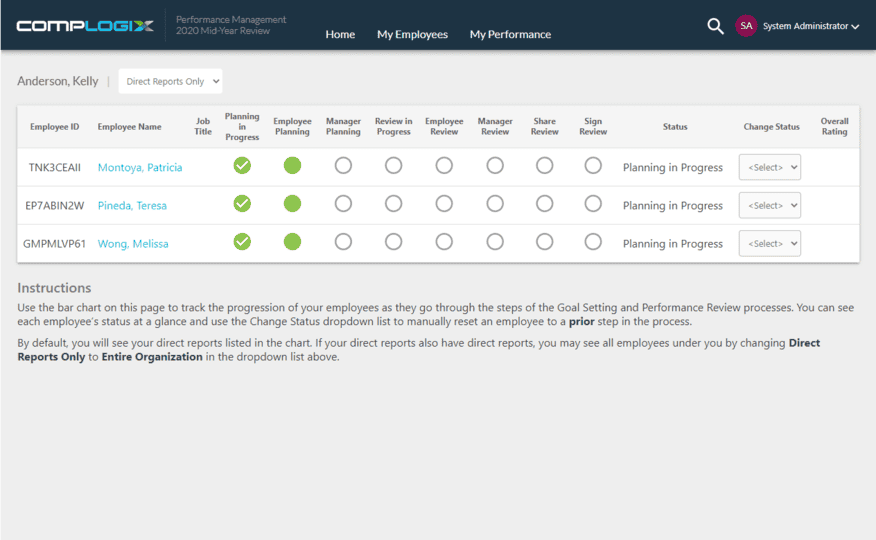Open the Direct Reports Only dropdown
This screenshot has height=540, width=876.
coord(170,82)
